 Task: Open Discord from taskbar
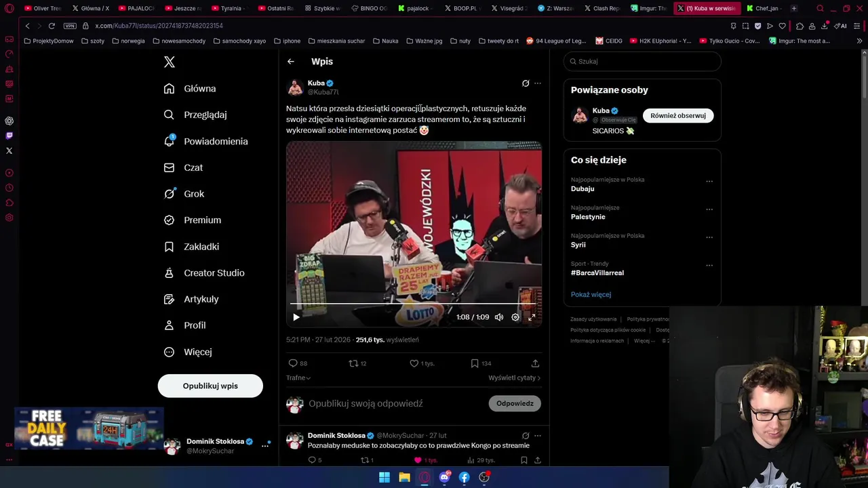click(x=445, y=477)
